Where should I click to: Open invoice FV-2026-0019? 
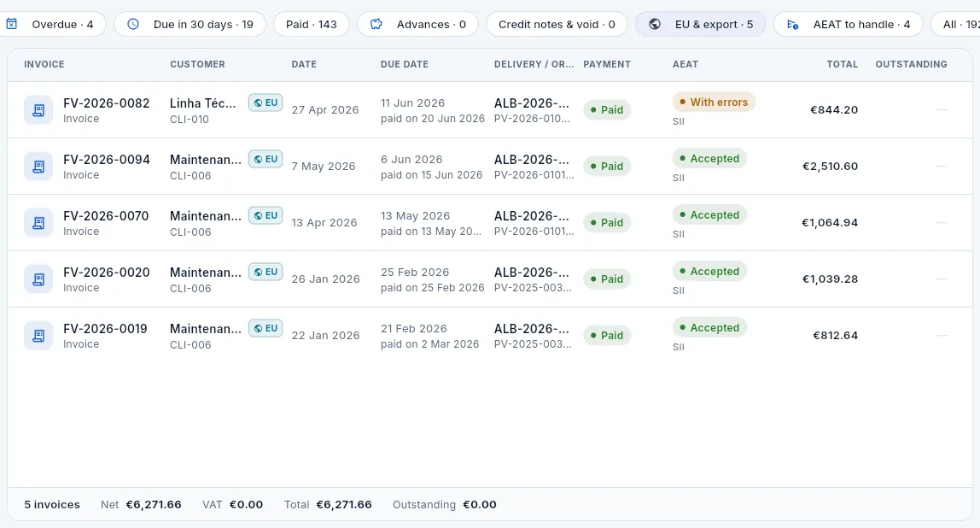tap(105, 328)
